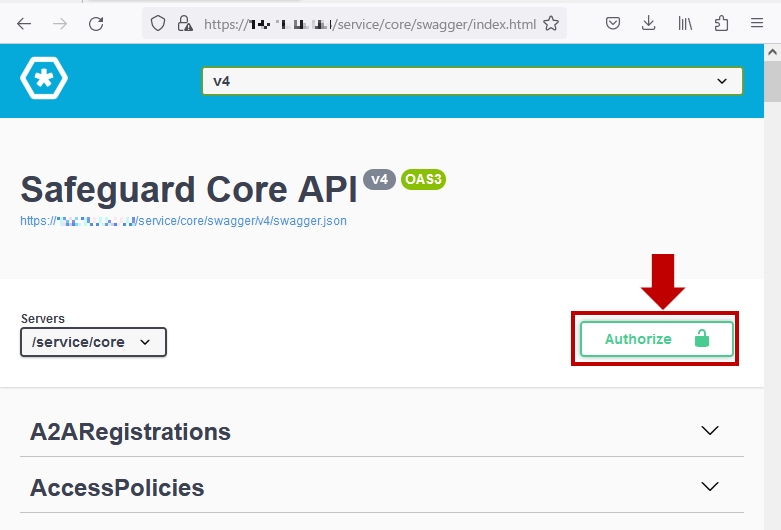
Task: Click the Safeguard hexagon logo
Action: click(x=44, y=78)
